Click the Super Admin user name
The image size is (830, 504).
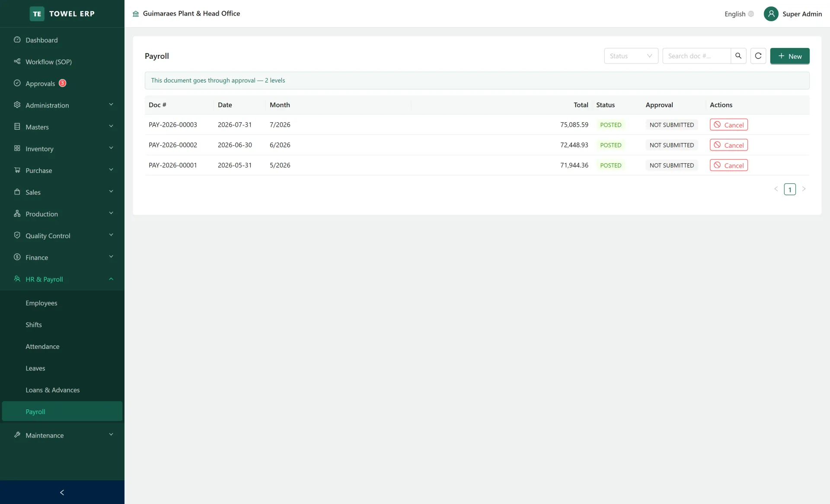click(802, 14)
